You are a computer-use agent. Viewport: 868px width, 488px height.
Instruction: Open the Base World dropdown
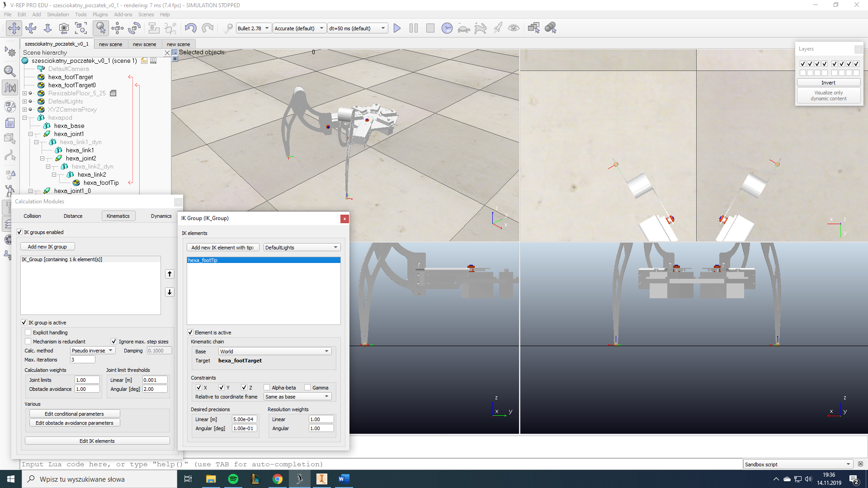point(275,352)
